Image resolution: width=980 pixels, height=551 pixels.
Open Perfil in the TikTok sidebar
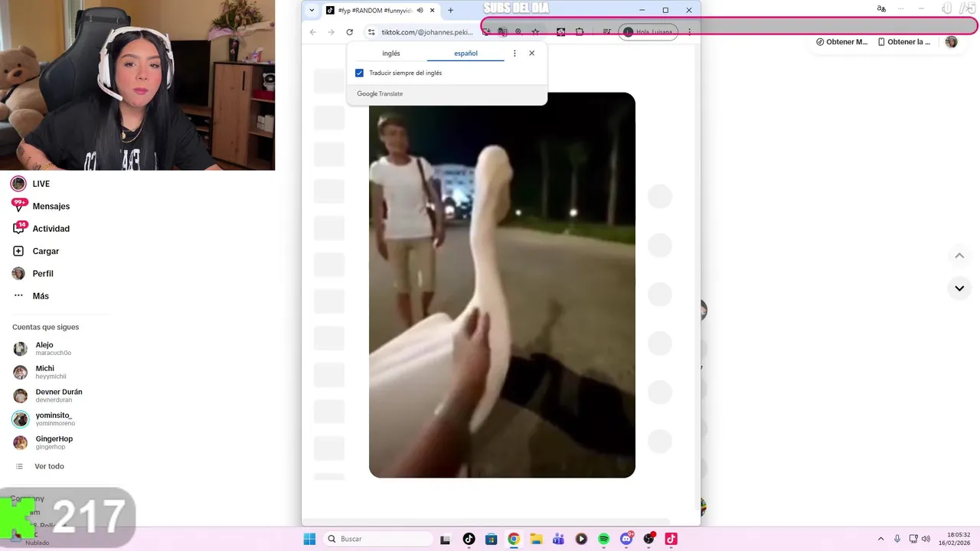coord(32,273)
